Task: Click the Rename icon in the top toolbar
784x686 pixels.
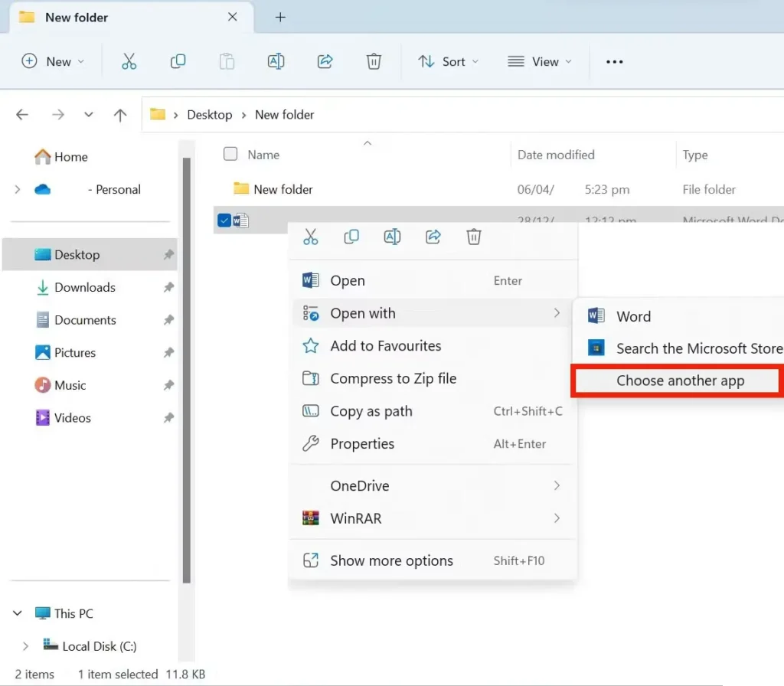Action: (276, 62)
